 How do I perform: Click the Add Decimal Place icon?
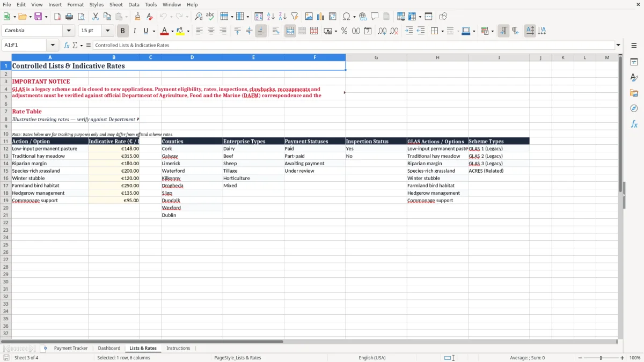[382, 31]
